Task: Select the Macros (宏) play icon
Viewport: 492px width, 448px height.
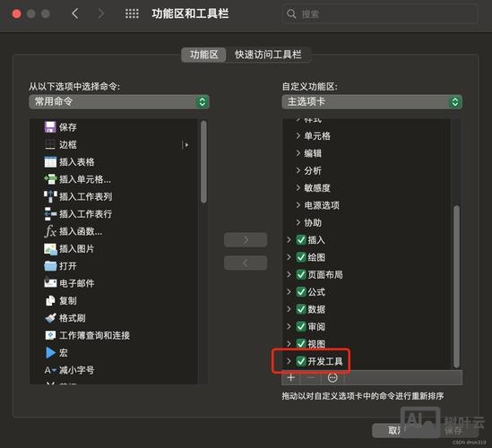Action: click(50, 353)
